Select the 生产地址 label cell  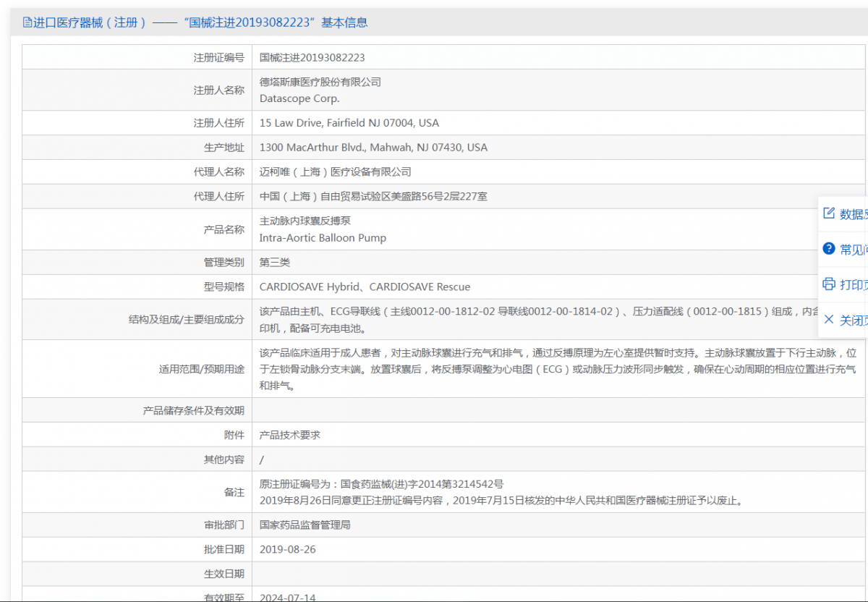[137, 148]
